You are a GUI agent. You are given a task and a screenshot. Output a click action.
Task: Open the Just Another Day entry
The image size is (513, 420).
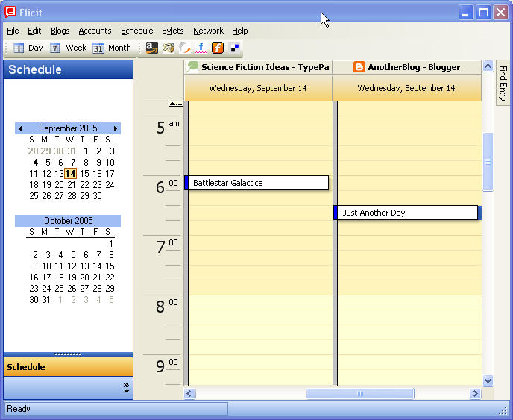406,213
